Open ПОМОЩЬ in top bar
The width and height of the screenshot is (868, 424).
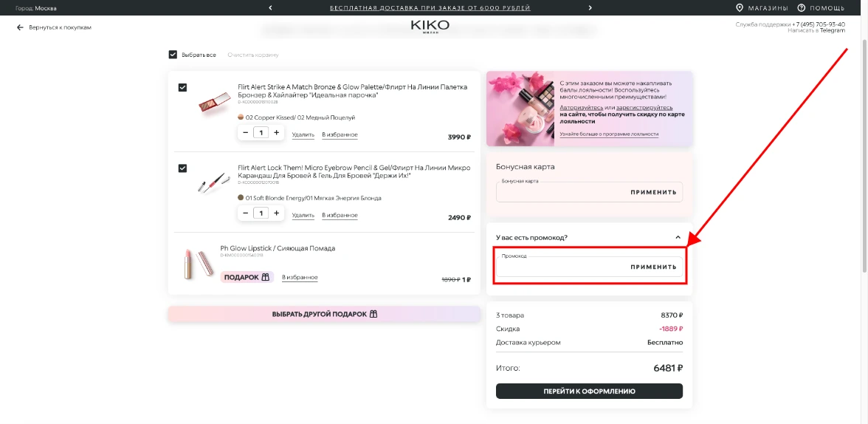coord(827,8)
